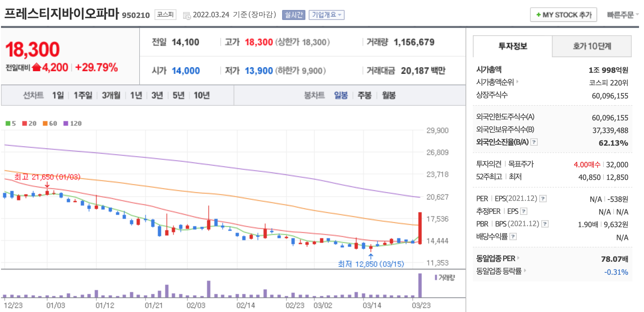Click the 거래량 volume legend marker

pyautogui.click(x=436, y=277)
